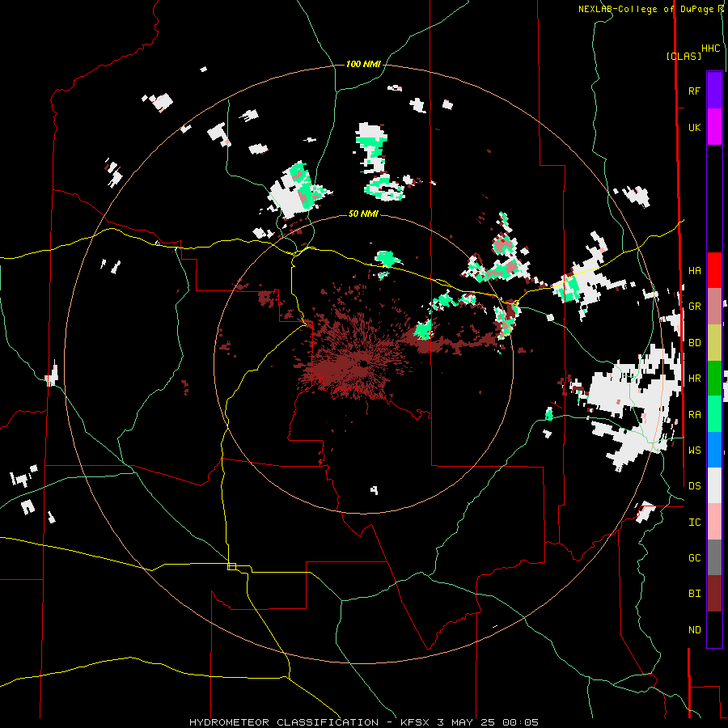Click the "UK" legend label

pyautogui.click(x=694, y=127)
